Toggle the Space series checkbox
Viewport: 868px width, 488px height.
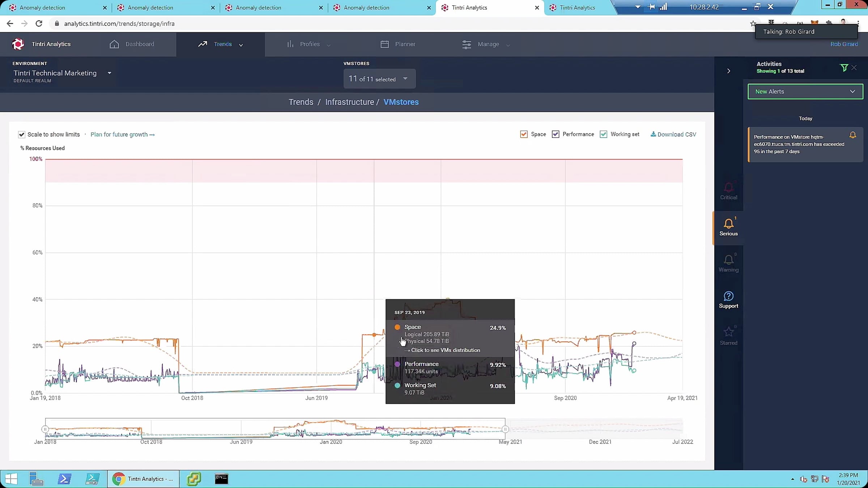tap(524, 134)
